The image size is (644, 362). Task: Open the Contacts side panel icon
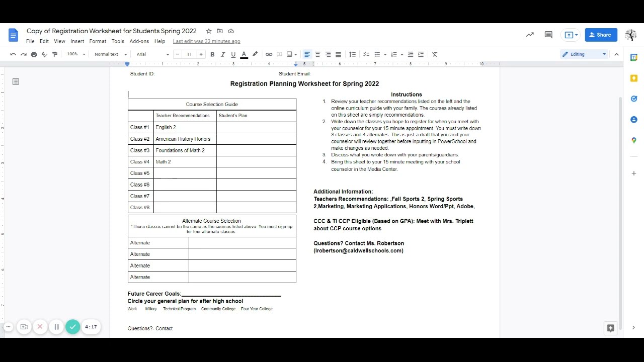click(634, 120)
